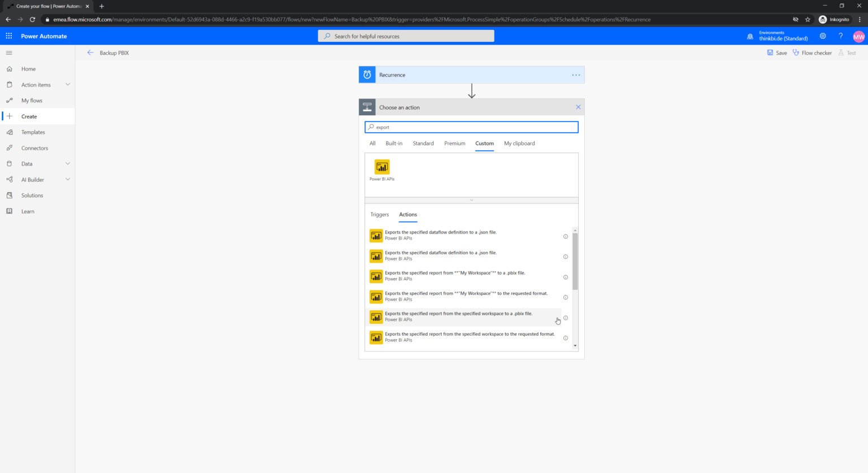The image size is (868, 473).
Task: Select the Triggers tab
Action: click(x=379, y=215)
